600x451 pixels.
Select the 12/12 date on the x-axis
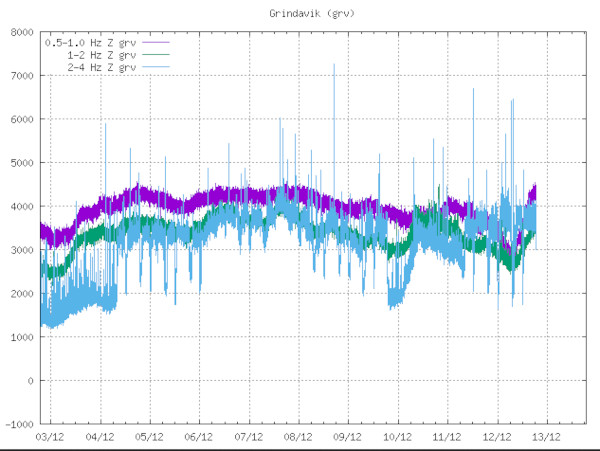coord(496,437)
